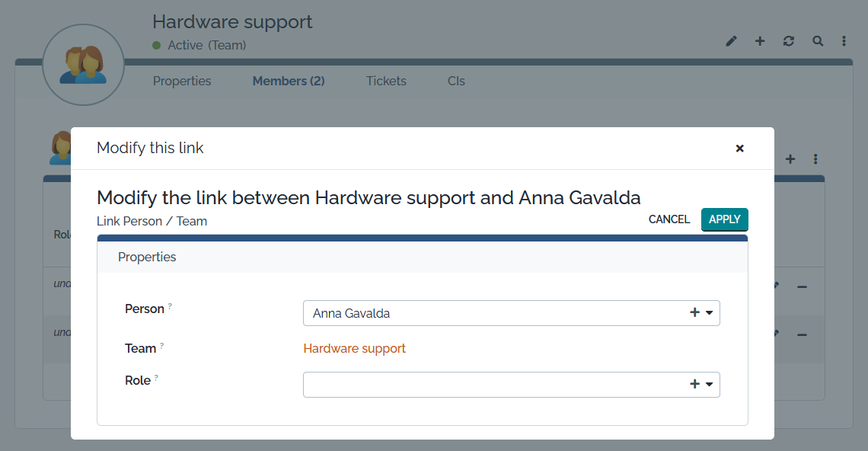
Task: Switch to the Properties tab
Action: click(182, 81)
